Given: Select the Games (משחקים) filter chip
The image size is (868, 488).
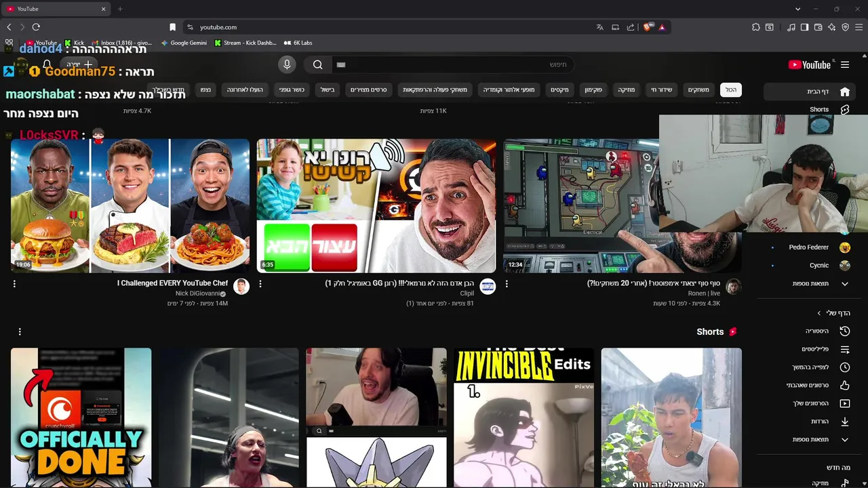Looking at the screenshot, I should tap(698, 89).
